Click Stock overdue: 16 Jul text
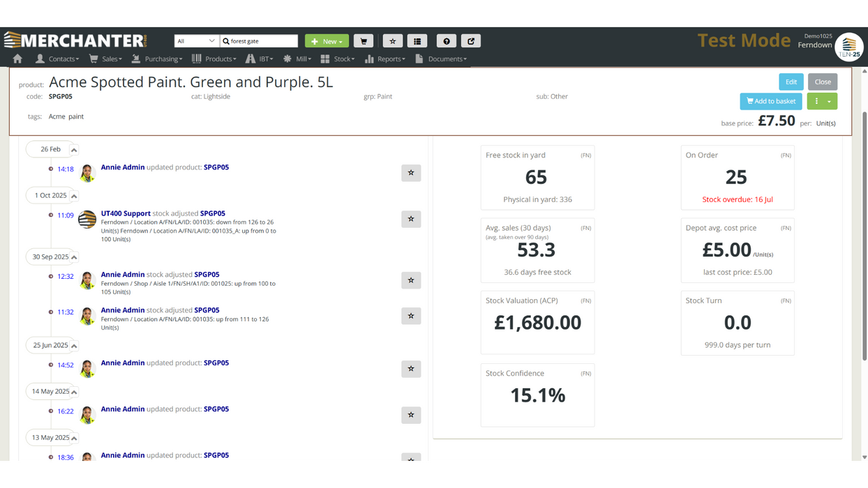The image size is (868, 488). tap(738, 199)
